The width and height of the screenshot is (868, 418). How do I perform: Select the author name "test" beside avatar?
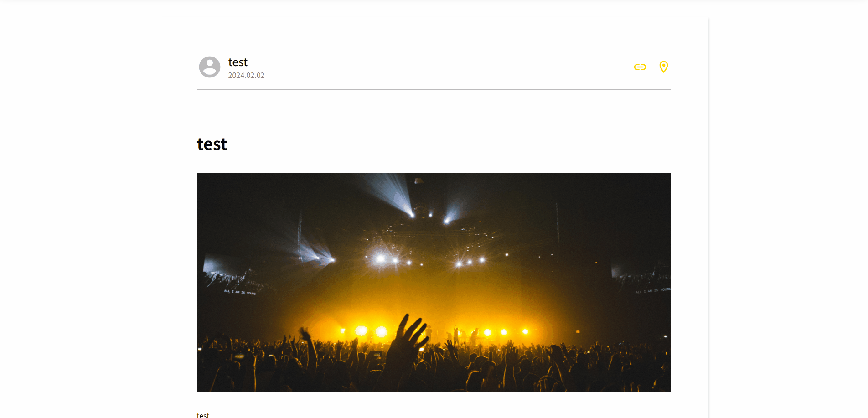(238, 62)
